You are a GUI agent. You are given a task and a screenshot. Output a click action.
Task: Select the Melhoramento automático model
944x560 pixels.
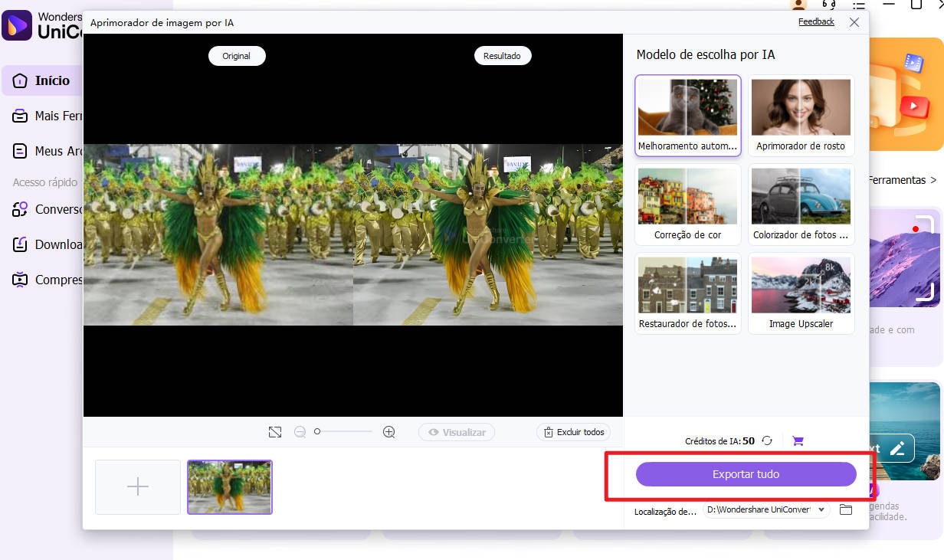[688, 116]
